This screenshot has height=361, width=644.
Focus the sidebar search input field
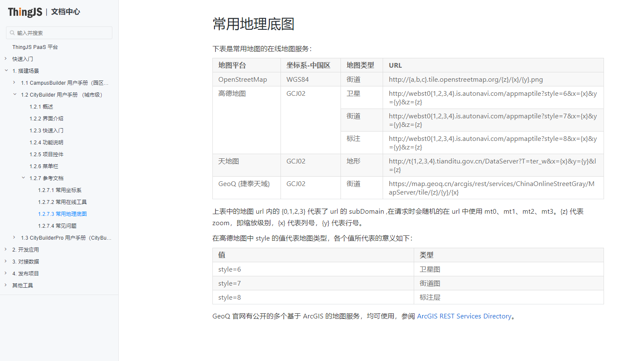[59, 33]
